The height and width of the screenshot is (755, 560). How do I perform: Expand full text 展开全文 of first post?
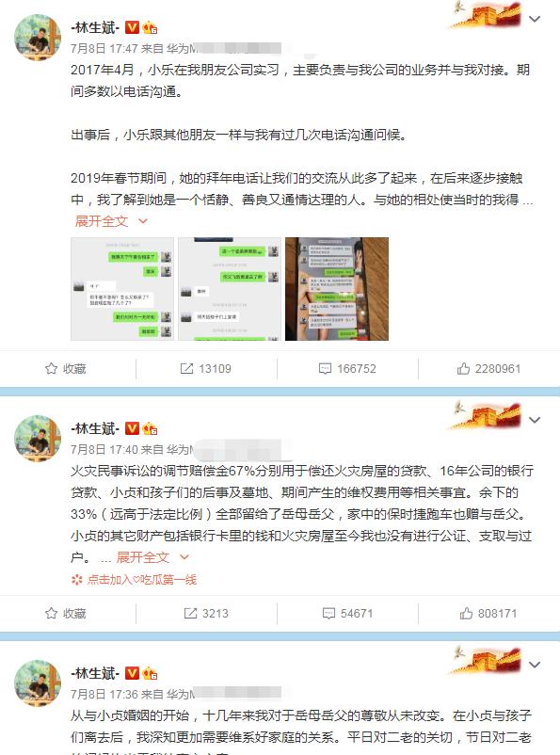[x=111, y=221]
